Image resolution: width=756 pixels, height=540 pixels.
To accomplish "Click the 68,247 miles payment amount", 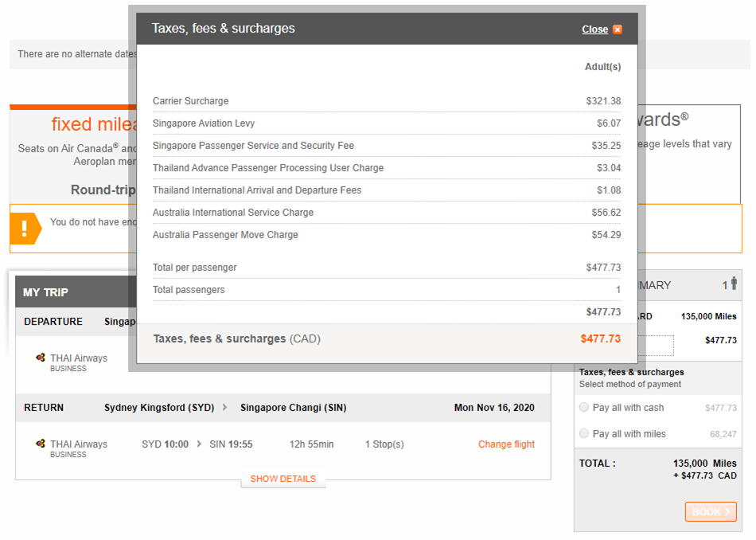I will (x=723, y=434).
